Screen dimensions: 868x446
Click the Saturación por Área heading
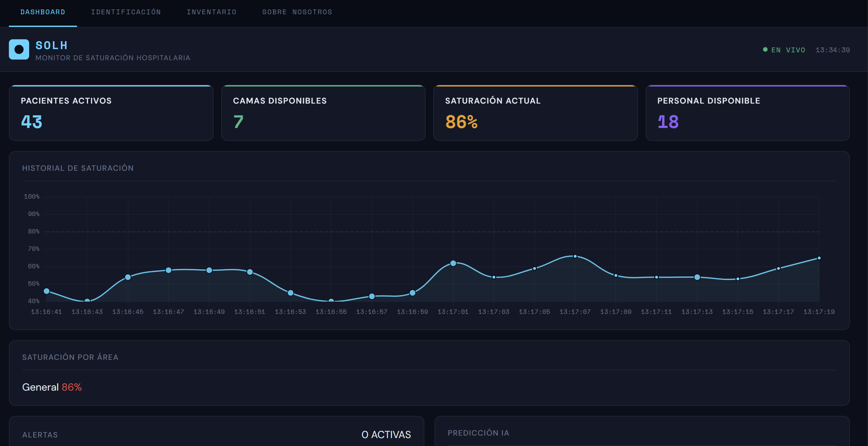pyautogui.click(x=70, y=357)
